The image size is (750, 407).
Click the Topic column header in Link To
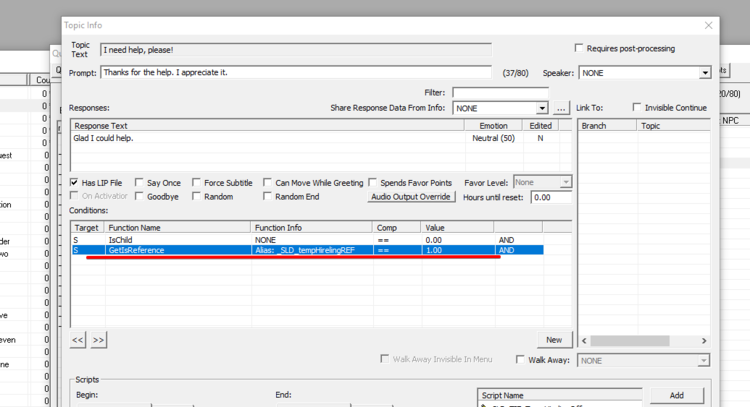(x=673, y=126)
